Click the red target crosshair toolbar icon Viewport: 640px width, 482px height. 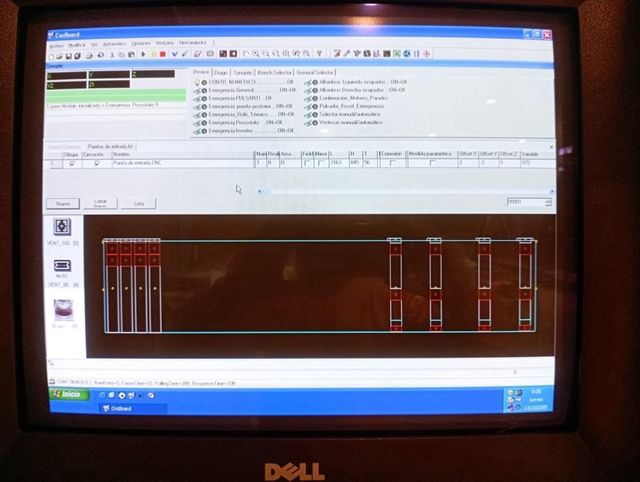click(427, 53)
